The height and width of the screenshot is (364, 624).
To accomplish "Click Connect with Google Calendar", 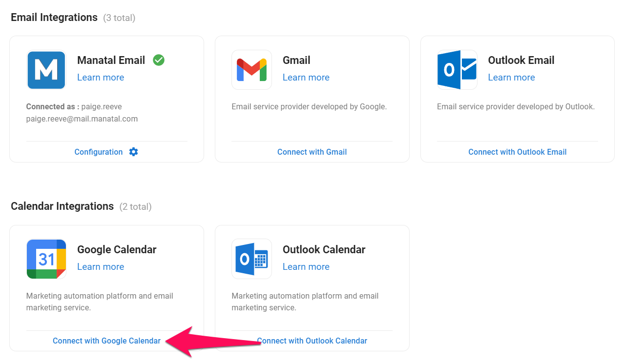I will coord(106,341).
